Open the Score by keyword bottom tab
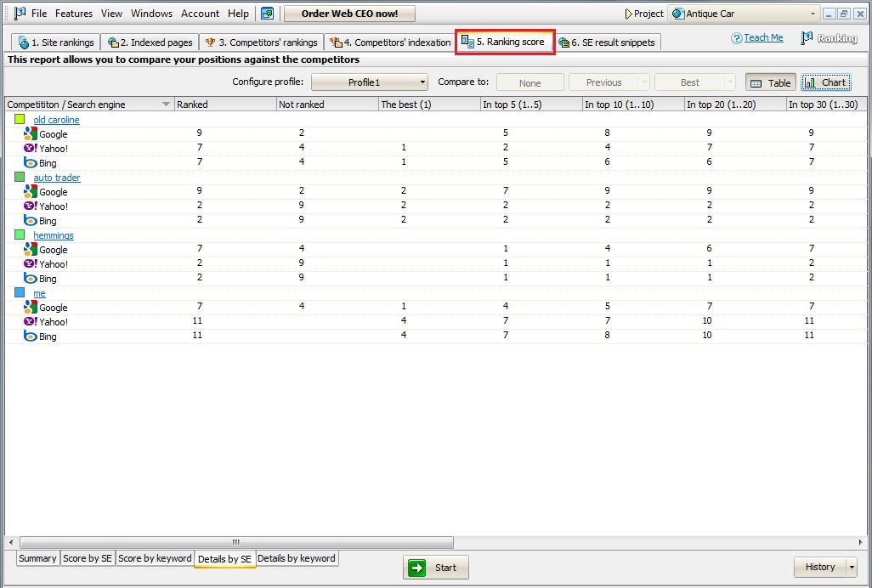The image size is (872, 588). pos(155,558)
